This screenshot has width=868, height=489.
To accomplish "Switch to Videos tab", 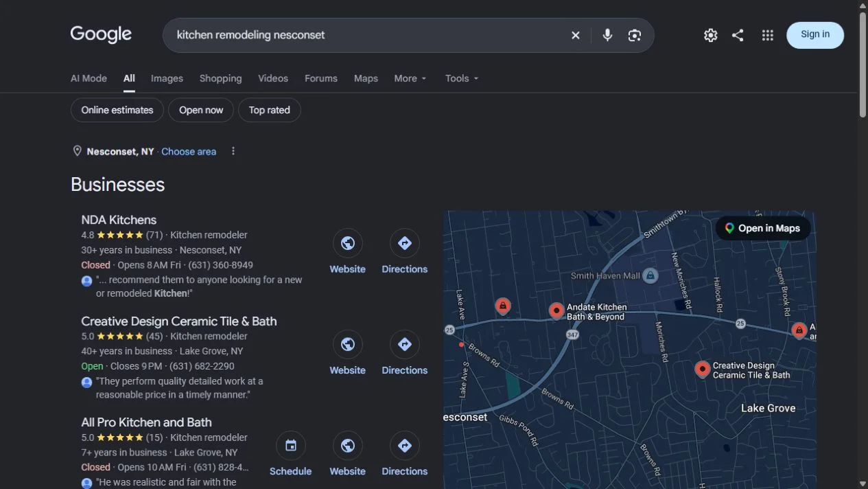I will click(x=273, y=78).
